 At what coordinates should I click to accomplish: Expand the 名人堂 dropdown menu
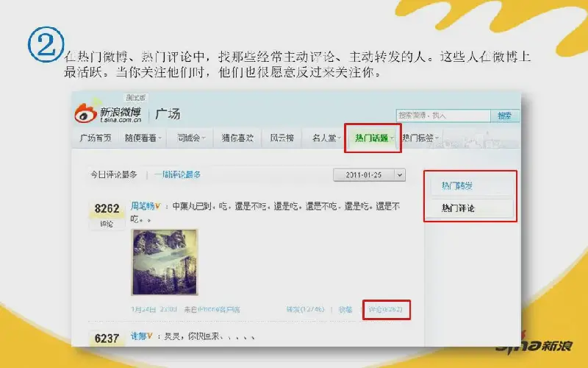(x=326, y=138)
